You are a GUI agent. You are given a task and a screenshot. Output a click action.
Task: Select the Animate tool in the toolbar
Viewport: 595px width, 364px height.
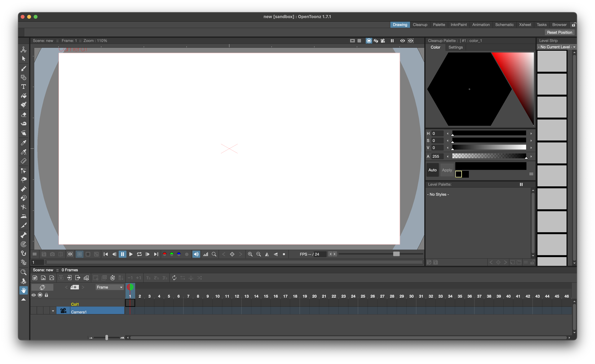click(23, 49)
